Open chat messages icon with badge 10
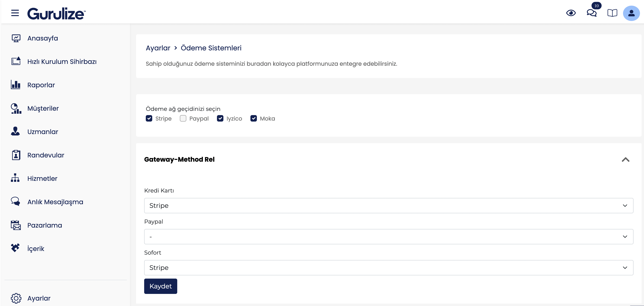This screenshot has height=306, width=644. coord(592,13)
